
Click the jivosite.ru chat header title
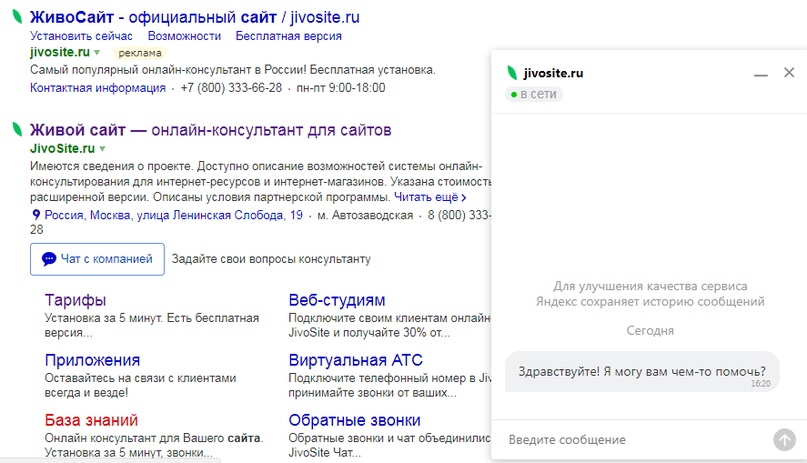coord(553,73)
